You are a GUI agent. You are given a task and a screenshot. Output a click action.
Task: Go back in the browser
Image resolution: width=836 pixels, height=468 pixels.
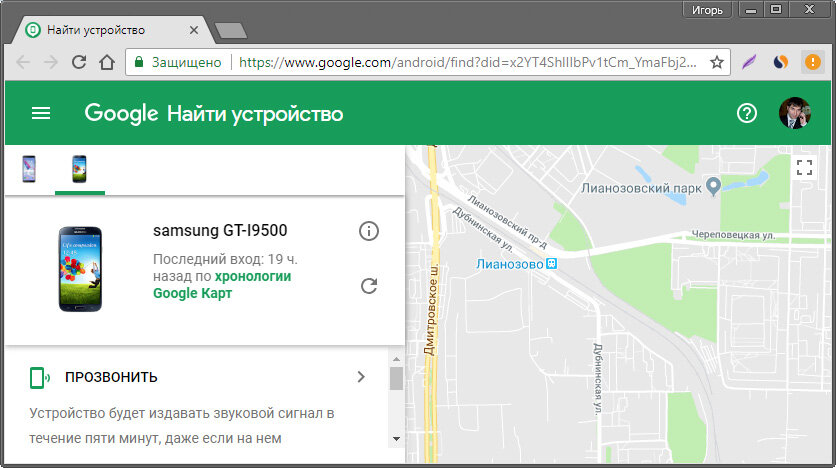(23, 62)
